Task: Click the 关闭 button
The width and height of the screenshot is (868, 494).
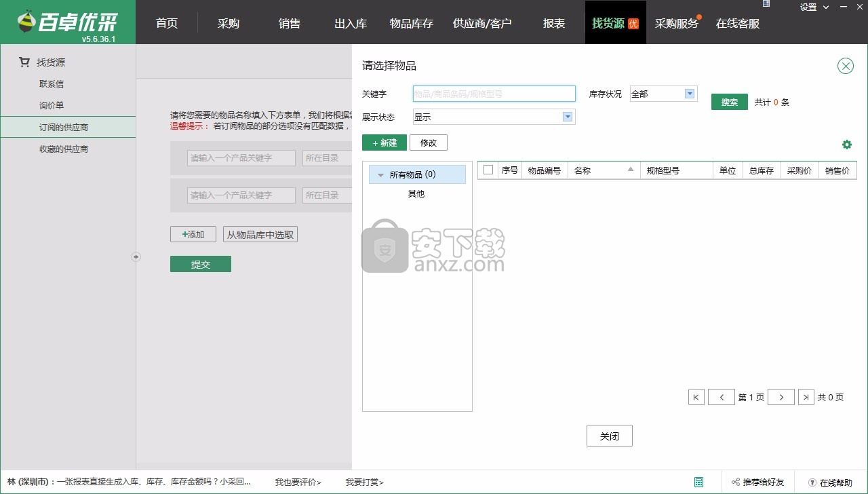Action: point(610,436)
